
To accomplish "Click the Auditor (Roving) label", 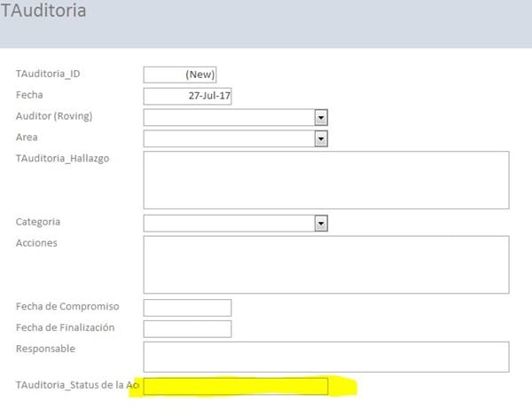I will point(54,116).
